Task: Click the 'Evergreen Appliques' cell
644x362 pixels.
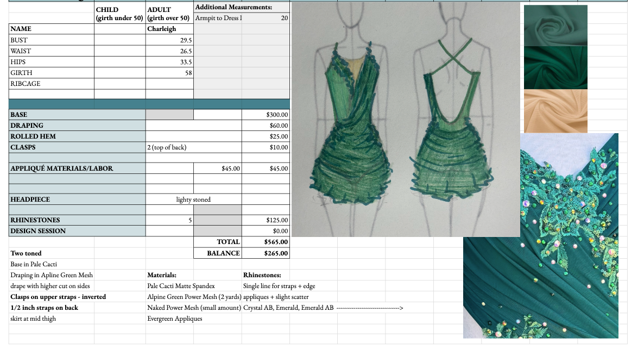Action: (175, 319)
